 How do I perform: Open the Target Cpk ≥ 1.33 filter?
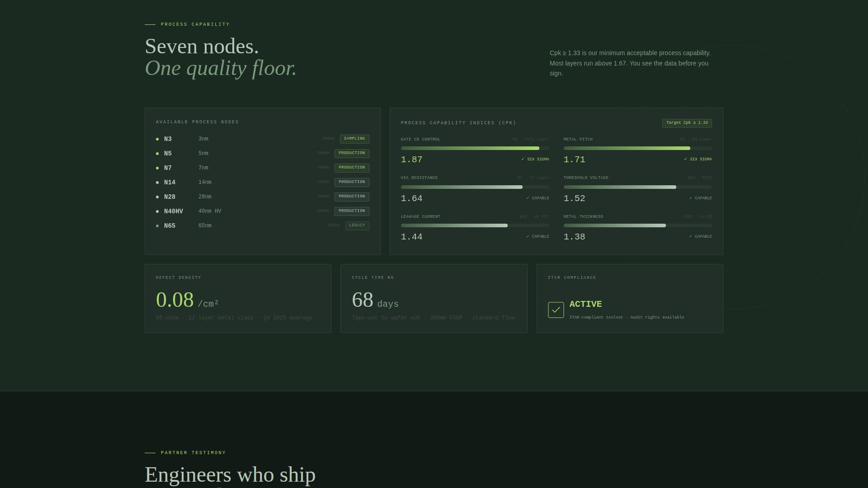tap(687, 123)
